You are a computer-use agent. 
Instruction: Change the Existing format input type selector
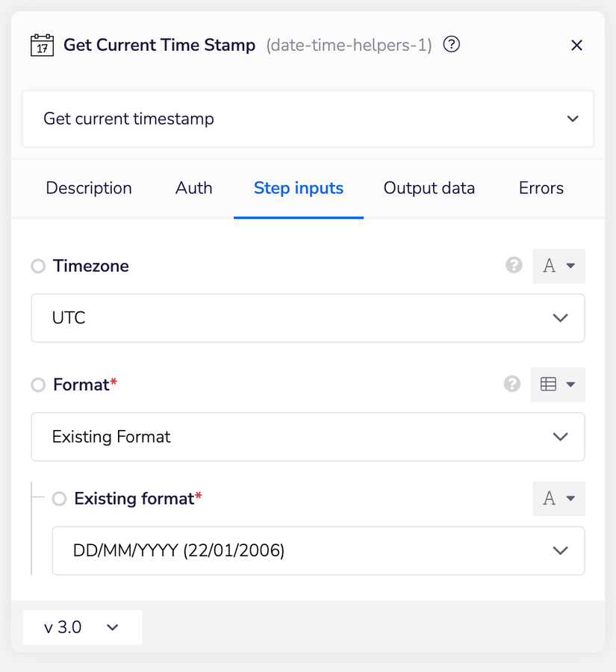pos(559,499)
